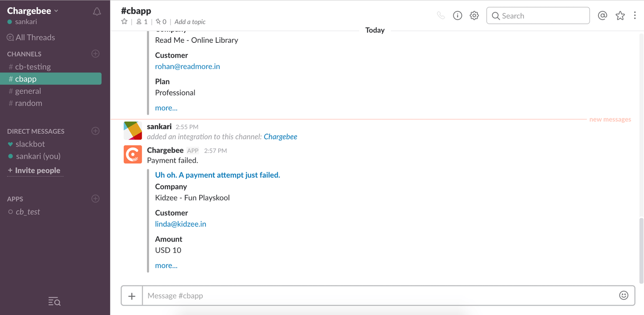Start a call from the channel header

click(x=441, y=15)
